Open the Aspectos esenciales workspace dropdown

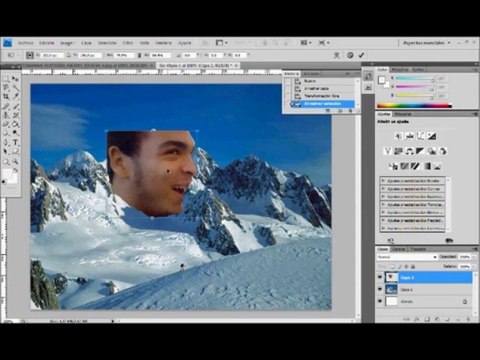point(426,43)
